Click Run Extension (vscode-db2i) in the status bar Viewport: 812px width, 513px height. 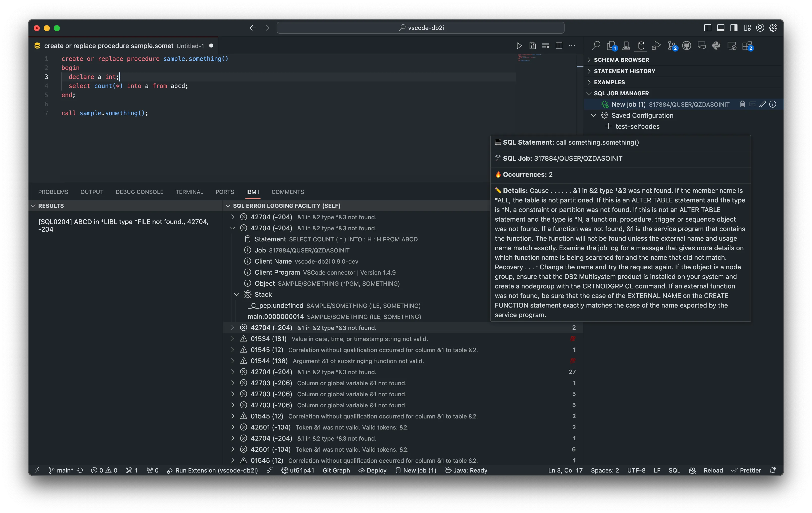212,470
